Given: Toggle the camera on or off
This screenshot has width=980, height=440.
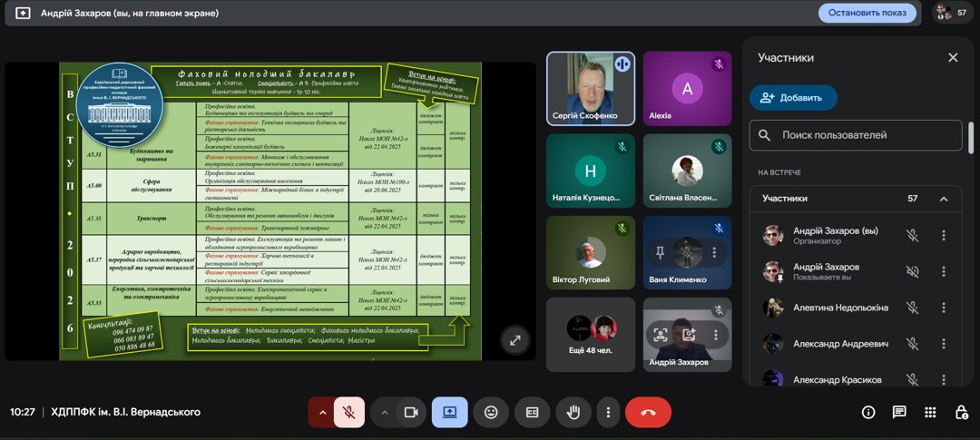Looking at the screenshot, I should [x=410, y=412].
